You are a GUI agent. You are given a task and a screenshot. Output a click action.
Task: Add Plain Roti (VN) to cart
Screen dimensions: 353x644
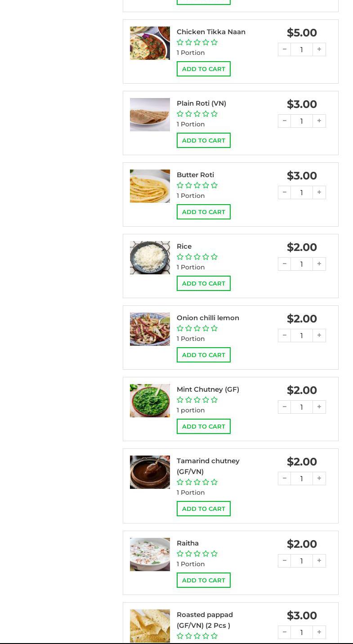point(203,140)
